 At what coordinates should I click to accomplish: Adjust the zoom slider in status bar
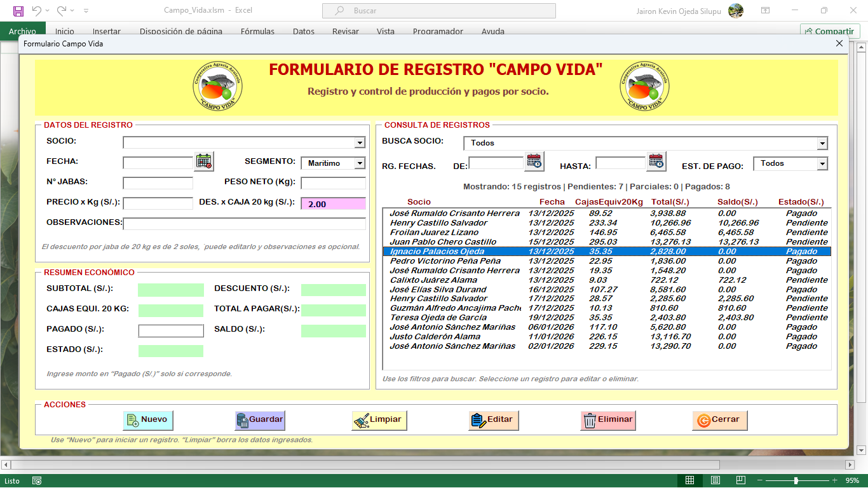796,481
